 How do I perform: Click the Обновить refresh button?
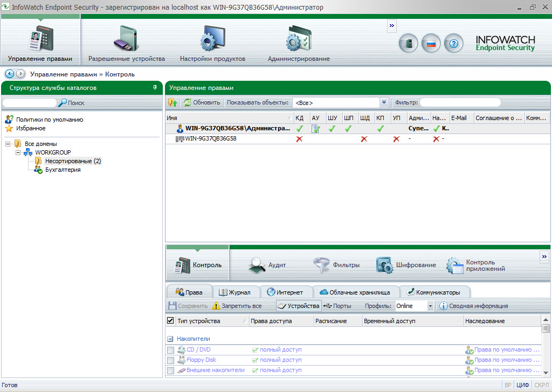tap(202, 102)
